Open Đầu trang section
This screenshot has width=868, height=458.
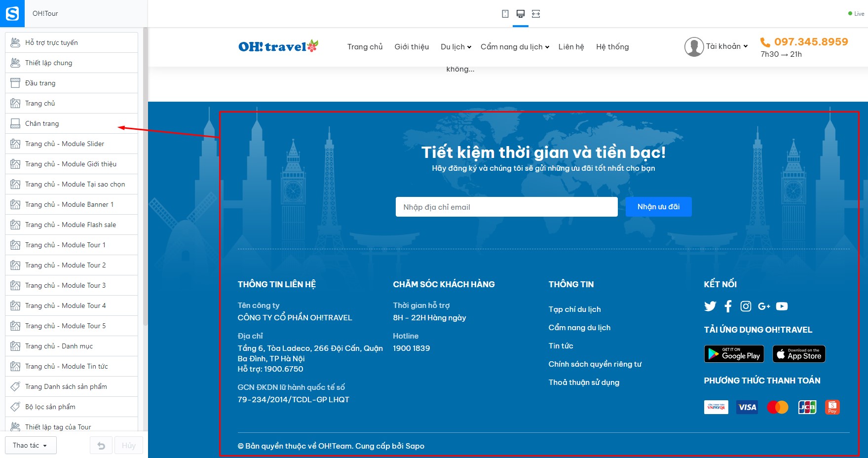click(x=72, y=83)
